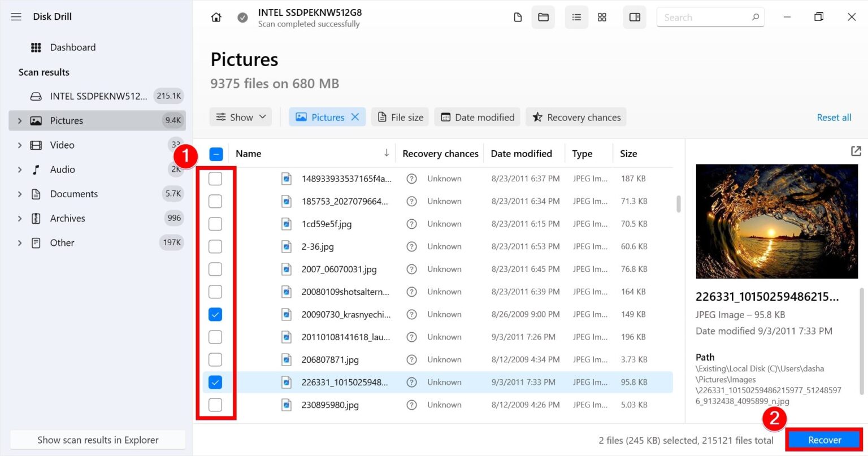Open the Show filter dropdown
This screenshot has height=456, width=868.
point(240,117)
